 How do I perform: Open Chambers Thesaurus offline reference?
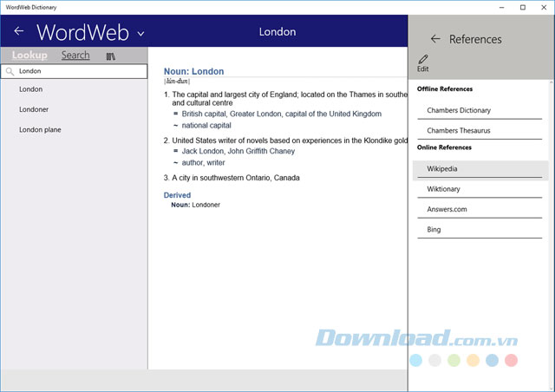coord(480,130)
